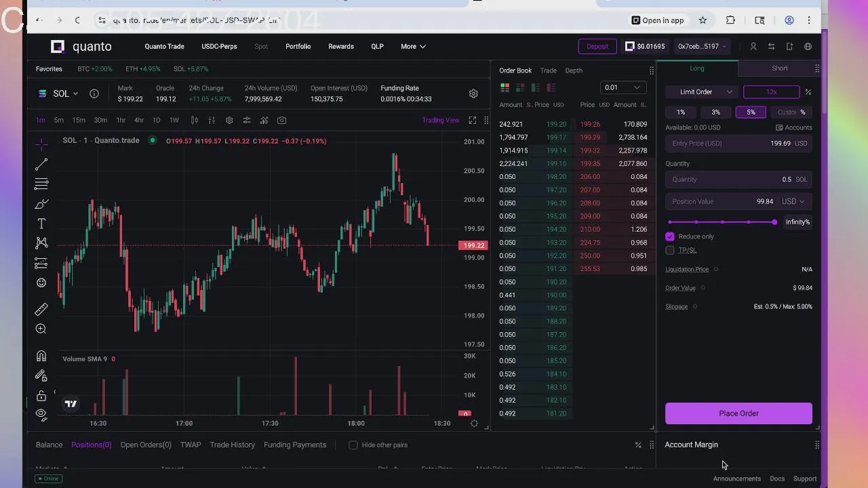The image size is (868, 488).
Task: Check Hide other pairs option
Action: click(353, 445)
